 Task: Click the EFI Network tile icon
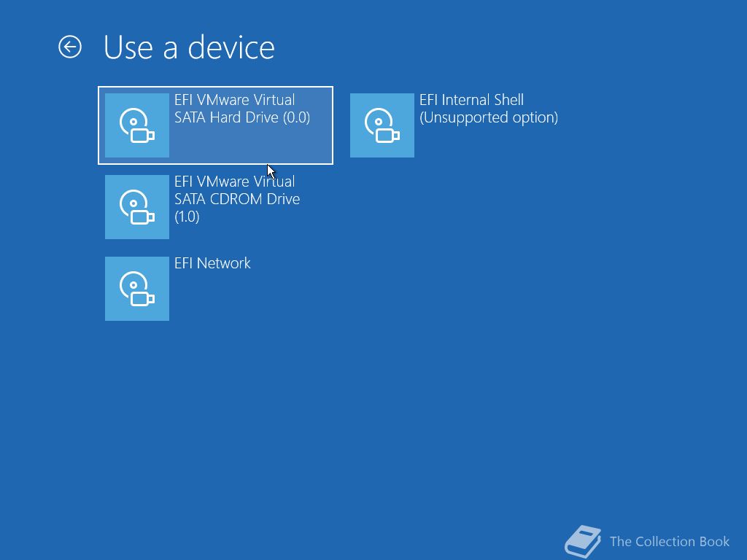(137, 289)
